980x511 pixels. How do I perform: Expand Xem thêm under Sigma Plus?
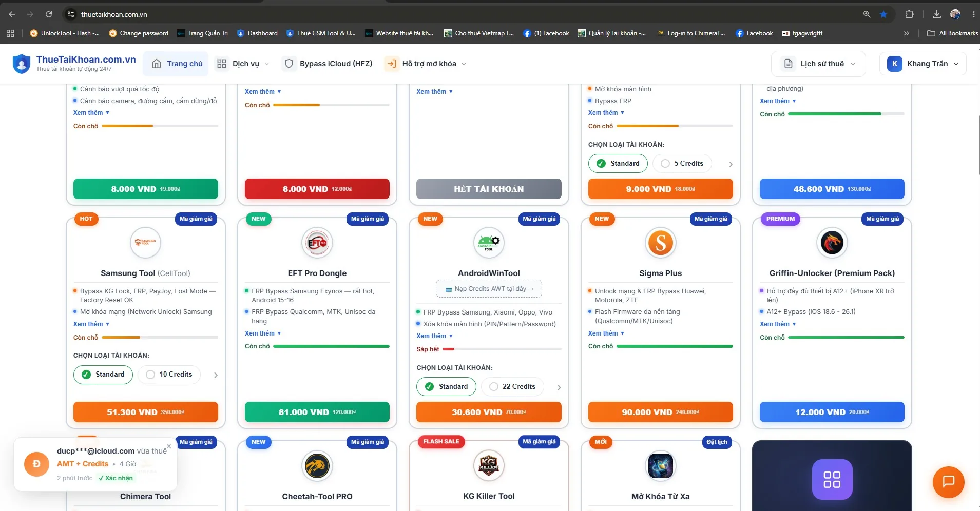[x=606, y=333]
